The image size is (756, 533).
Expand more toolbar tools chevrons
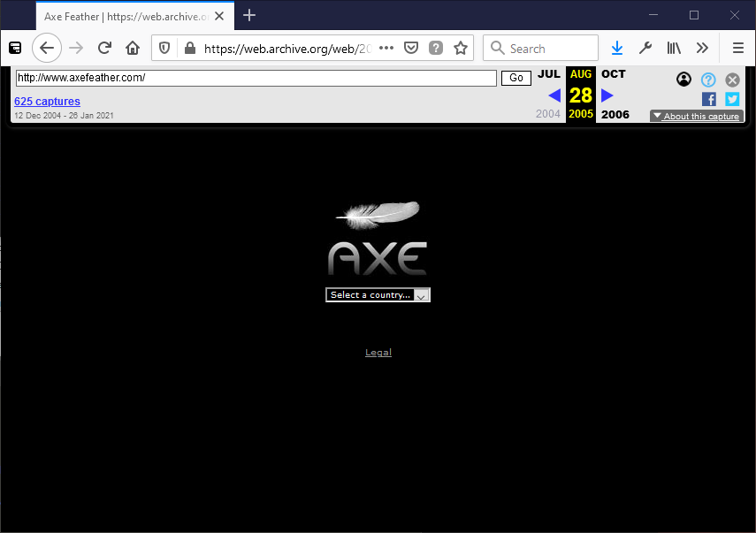(x=702, y=49)
